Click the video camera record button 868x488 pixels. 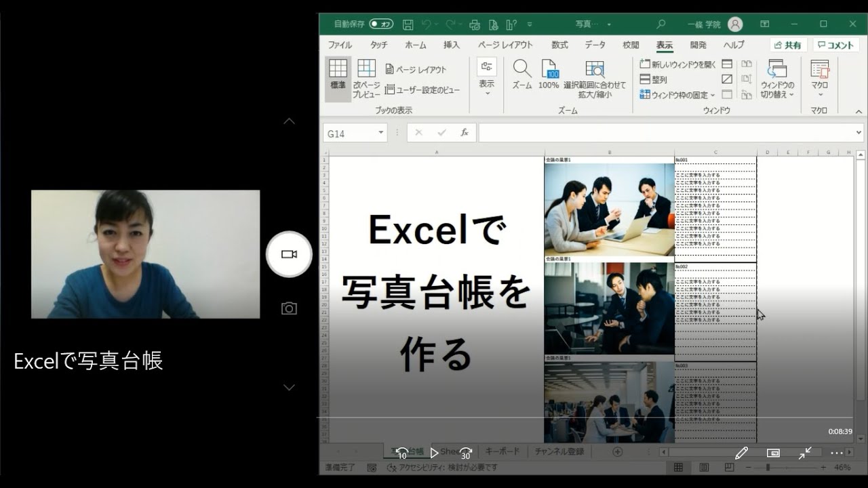click(x=289, y=254)
